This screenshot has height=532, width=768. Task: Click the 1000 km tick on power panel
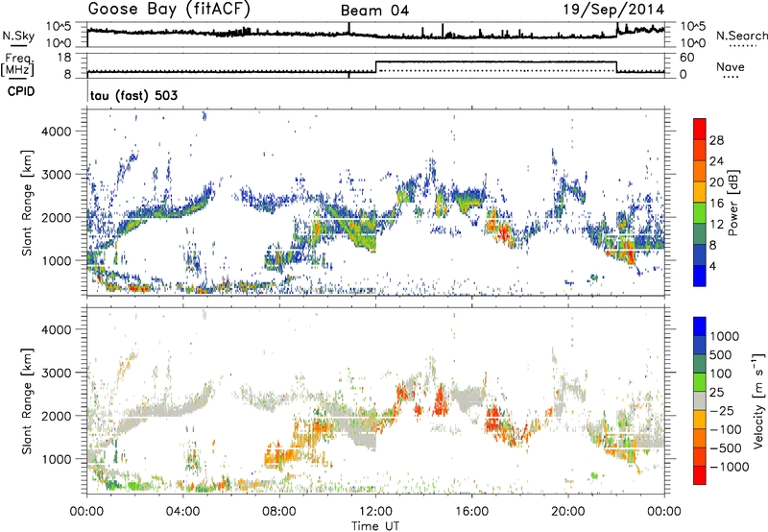pyautogui.click(x=56, y=260)
